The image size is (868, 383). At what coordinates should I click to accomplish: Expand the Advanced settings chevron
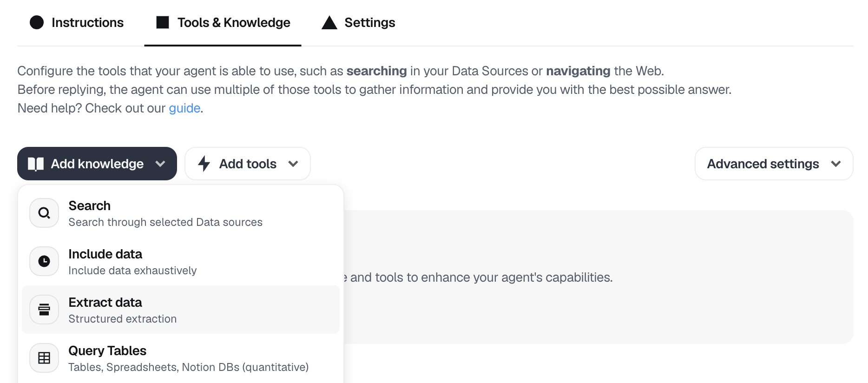(x=836, y=164)
